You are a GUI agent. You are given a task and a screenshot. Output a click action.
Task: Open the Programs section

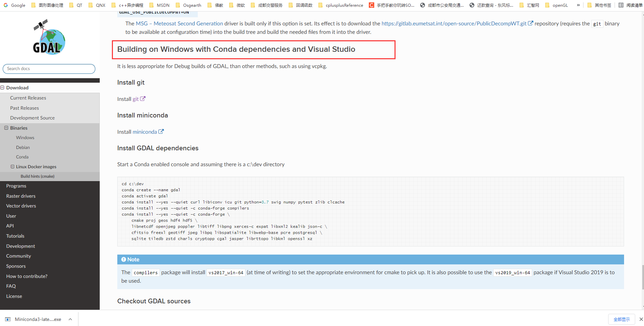(x=16, y=186)
